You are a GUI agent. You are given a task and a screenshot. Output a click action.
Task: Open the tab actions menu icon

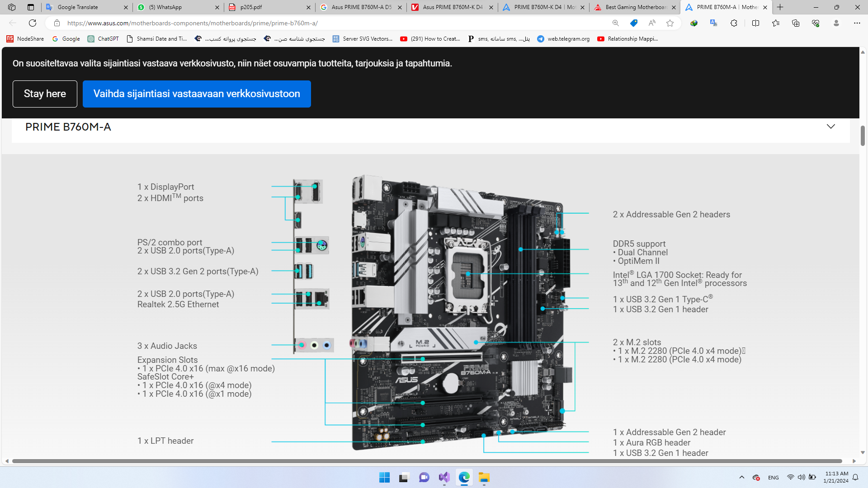(31, 7)
